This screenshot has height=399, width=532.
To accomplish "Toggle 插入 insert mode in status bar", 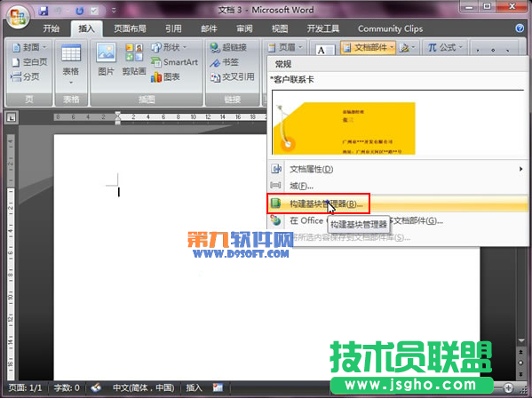I will coord(195,387).
